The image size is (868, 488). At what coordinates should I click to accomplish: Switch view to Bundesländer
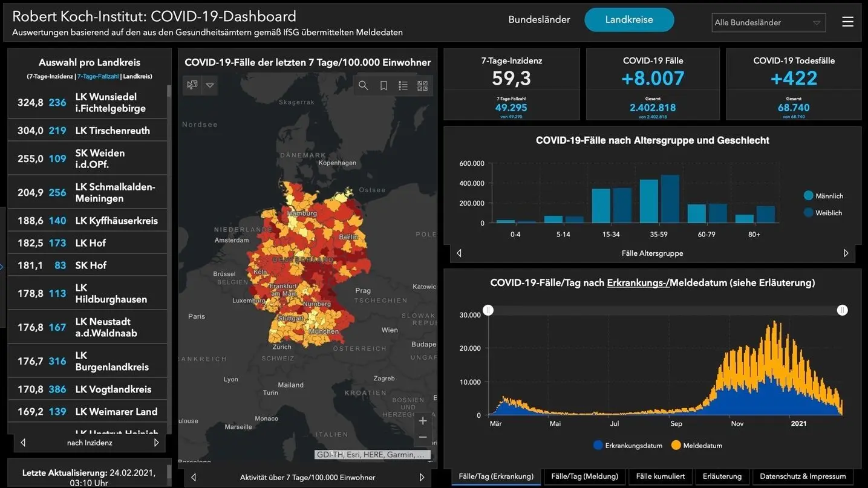(x=539, y=20)
